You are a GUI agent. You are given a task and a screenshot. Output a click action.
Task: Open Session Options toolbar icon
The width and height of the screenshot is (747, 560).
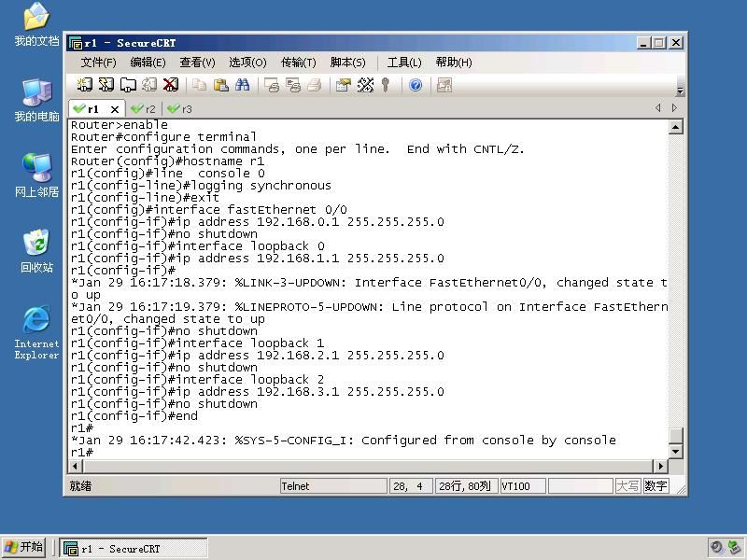[343, 85]
